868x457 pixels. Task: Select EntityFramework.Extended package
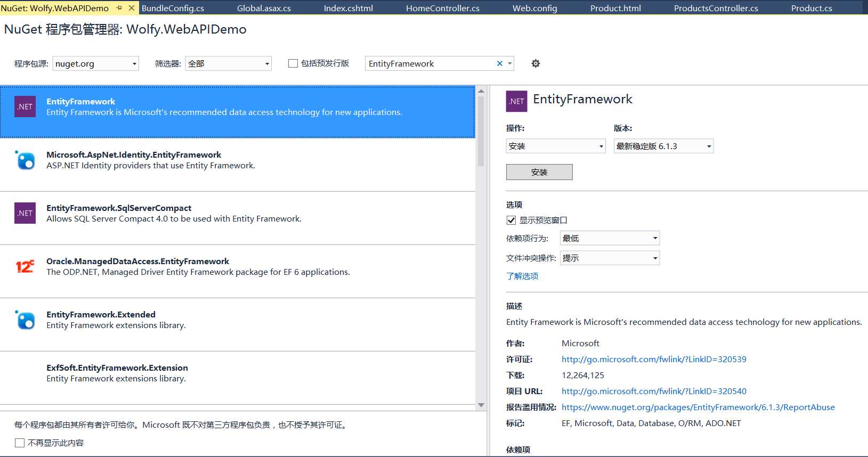coord(238,325)
